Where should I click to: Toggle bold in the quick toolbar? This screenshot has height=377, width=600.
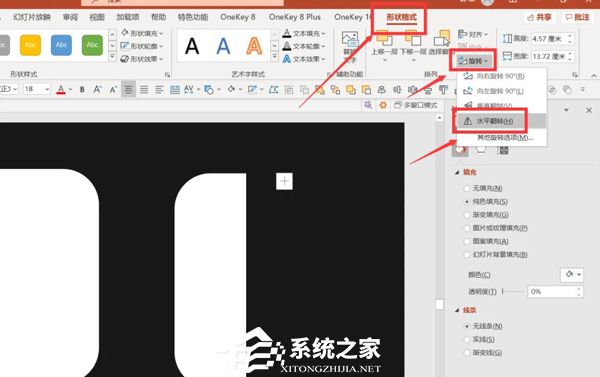[x=82, y=90]
